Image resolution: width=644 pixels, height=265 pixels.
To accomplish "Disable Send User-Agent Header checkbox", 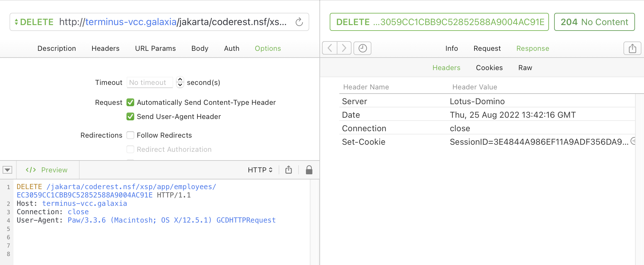I will [x=130, y=116].
